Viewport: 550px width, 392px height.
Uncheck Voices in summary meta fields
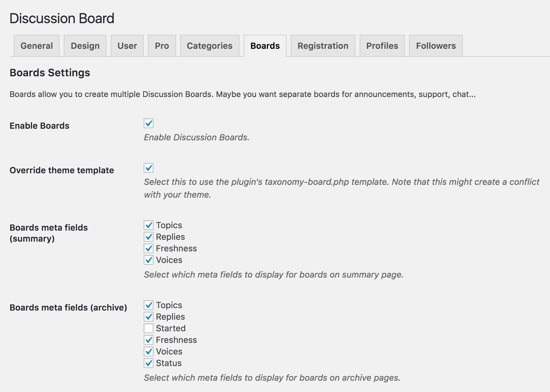pos(149,260)
